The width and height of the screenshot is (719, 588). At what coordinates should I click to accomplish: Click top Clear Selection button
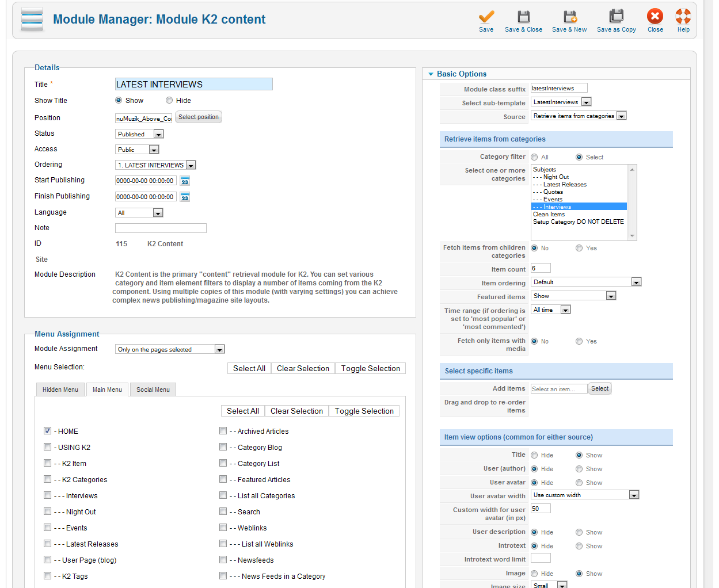pyautogui.click(x=303, y=368)
